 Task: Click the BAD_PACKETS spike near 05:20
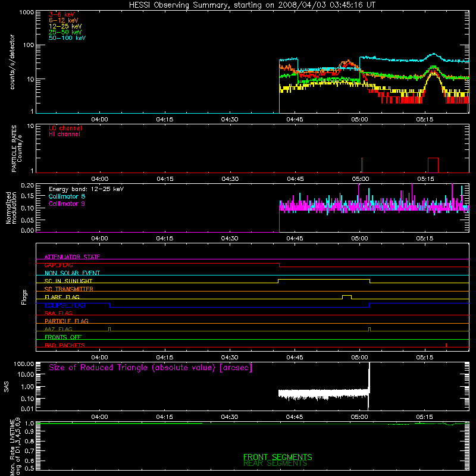coord(446,345)
